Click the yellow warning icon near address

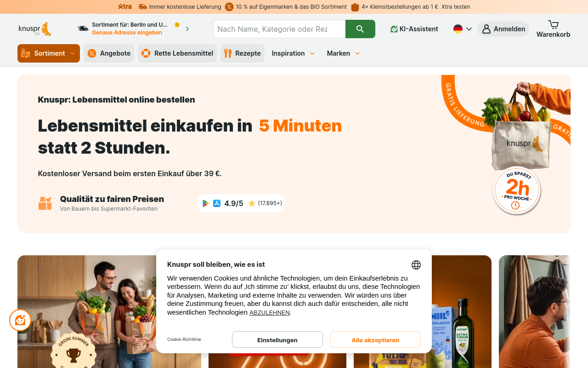coord(177,25)
